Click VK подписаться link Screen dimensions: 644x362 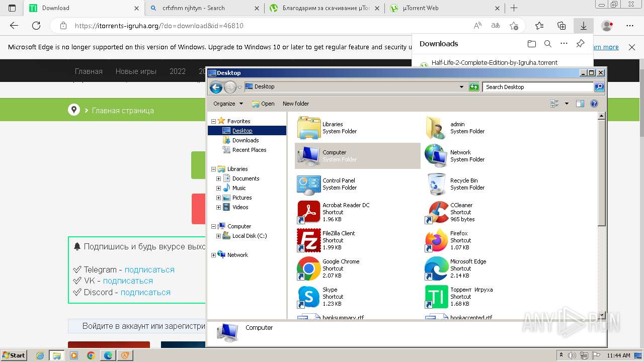click(x=128, y=281)
